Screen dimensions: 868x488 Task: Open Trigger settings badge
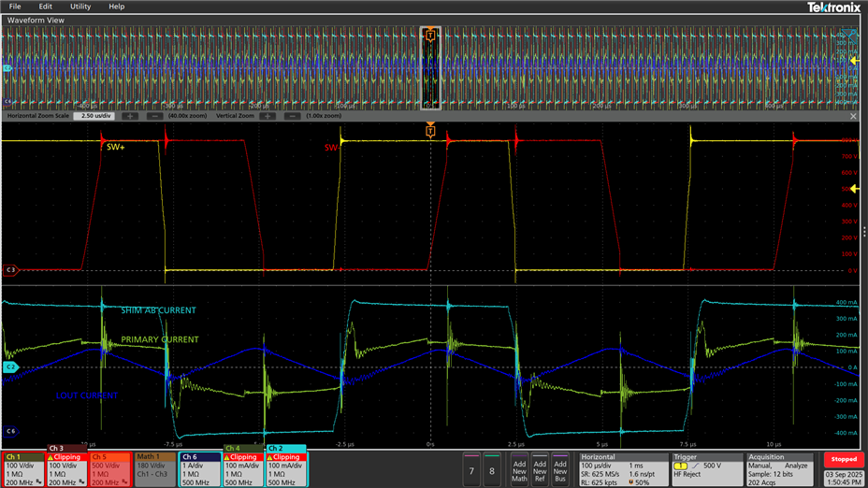point(706,469)
